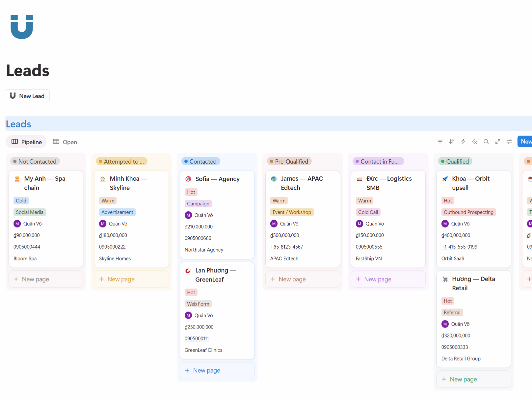532x399 pixels.
Task: Click phone number +1-415-555-0199
Action: [x=459, y=247]
